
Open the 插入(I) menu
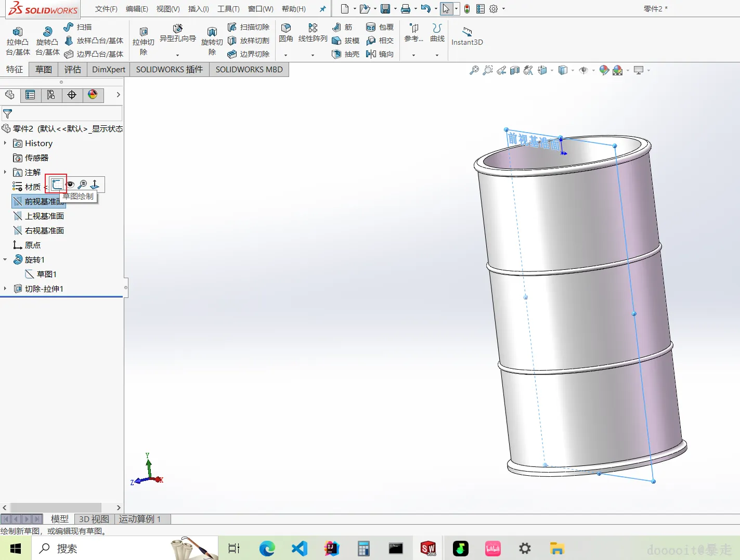point(198,9)
